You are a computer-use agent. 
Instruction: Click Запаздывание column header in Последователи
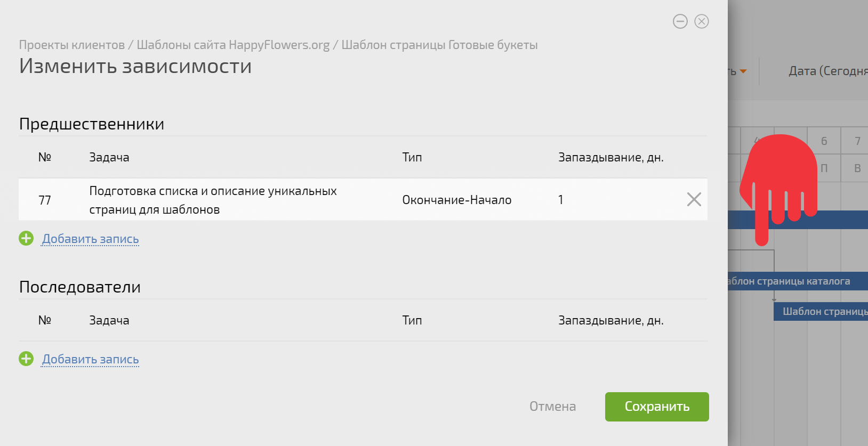[x=611, y=320]
